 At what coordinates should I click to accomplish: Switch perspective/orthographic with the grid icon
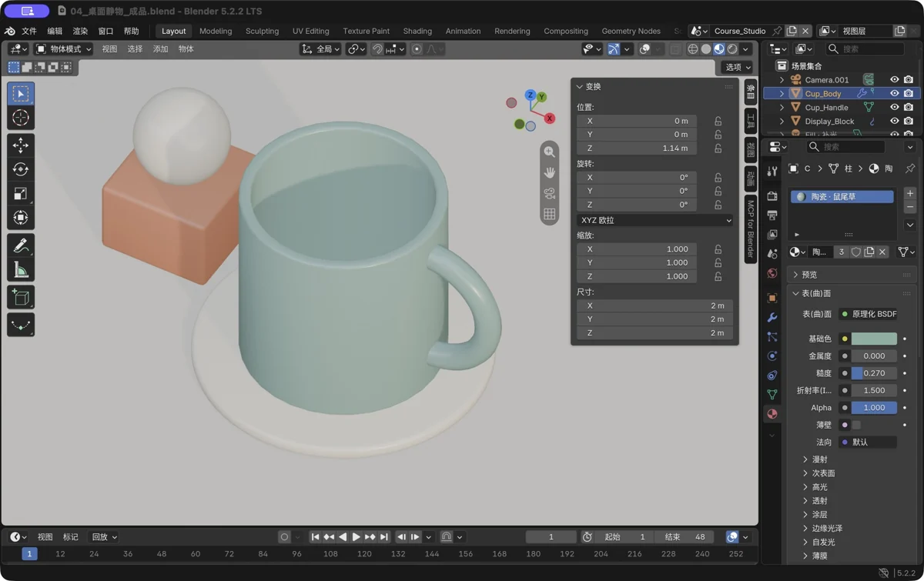pyautogui.click(x=549, y=214)
